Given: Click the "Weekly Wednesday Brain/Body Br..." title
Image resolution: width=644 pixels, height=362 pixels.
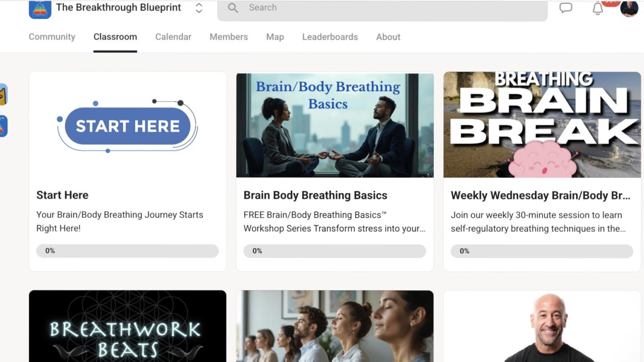Looking at the screenshot, I should point(541,195).
